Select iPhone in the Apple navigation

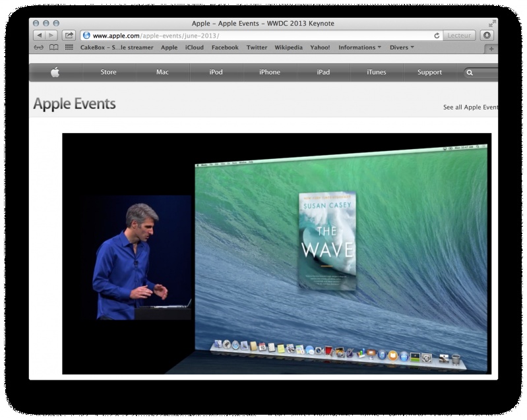click(270, 72)
